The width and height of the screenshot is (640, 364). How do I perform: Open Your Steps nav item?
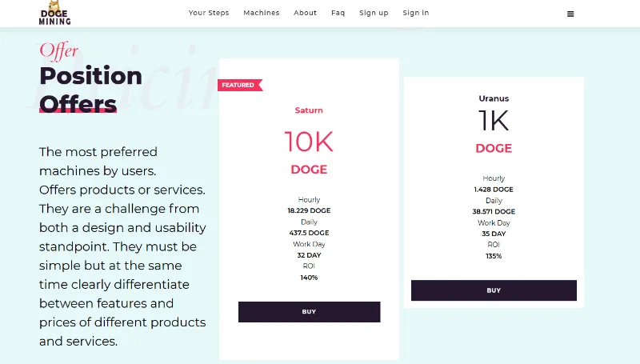[x=209, y=13]
